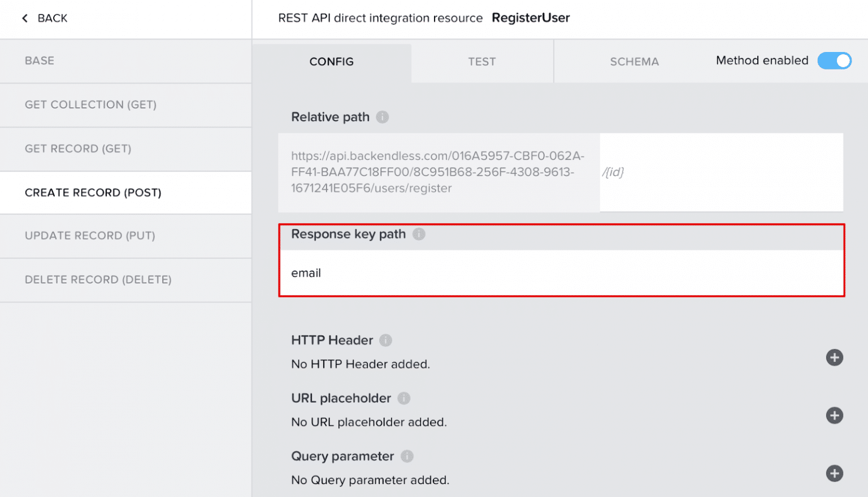Viewport: 868px width, 497px height.
Task: Open DELETE RECORD (DELETE) settings
Action: pos(98,280)
